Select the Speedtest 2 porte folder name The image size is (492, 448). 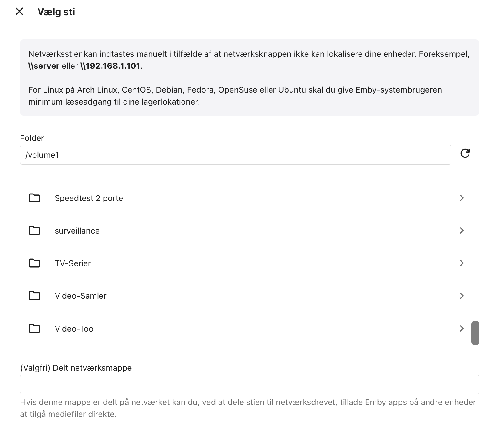[x=89, y=198]
